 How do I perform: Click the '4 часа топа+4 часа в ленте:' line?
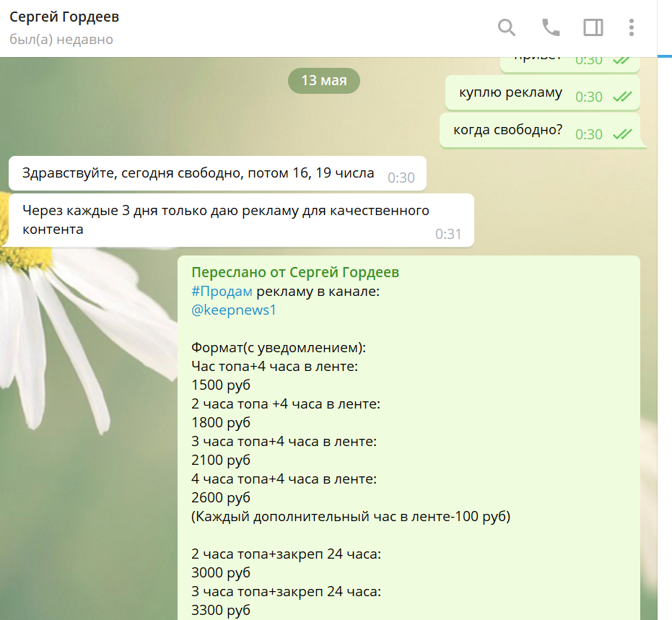pos(284,479)
